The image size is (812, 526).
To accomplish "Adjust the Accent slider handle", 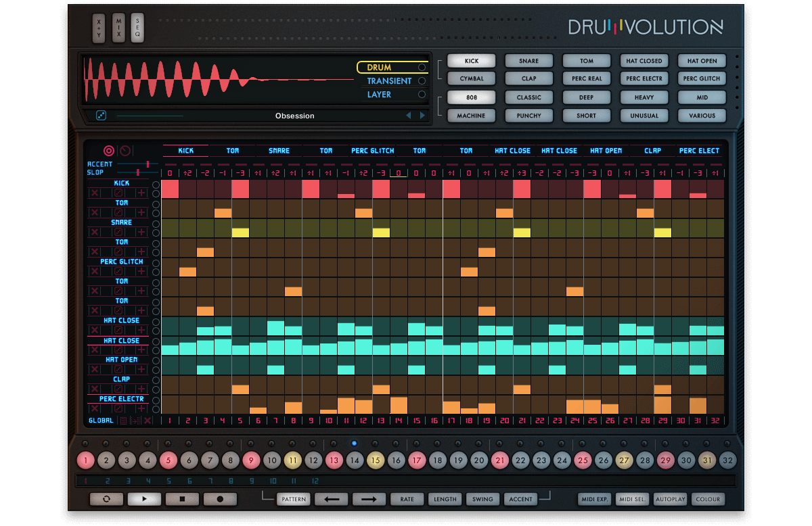I will pyautogui.click(x=147, y=164).
